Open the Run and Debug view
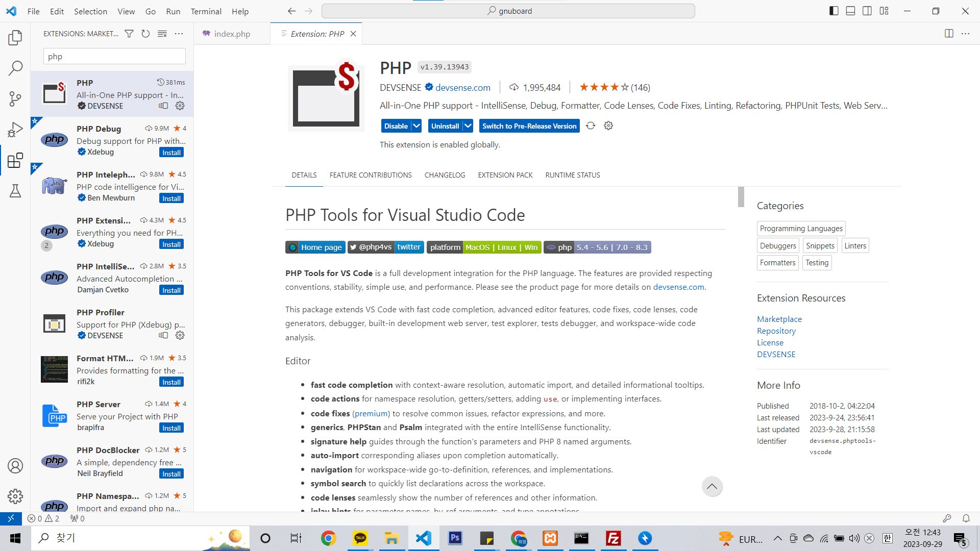Image resolution: width=980 pixels, height=551 pixels. click(x=15, y=130)
